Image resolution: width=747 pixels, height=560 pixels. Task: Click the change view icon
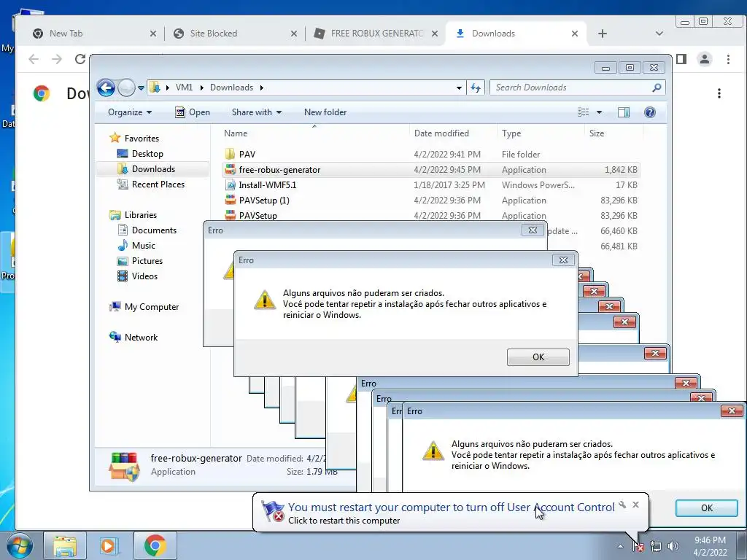tap(584, 112)
